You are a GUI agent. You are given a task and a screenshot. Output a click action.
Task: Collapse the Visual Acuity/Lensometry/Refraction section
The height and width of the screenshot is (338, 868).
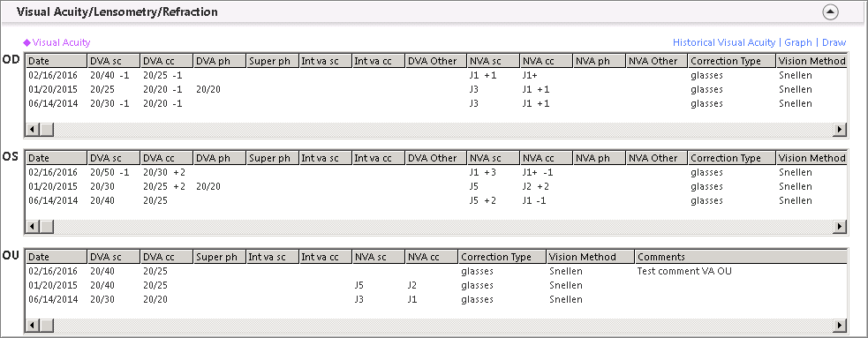[830, 12]
